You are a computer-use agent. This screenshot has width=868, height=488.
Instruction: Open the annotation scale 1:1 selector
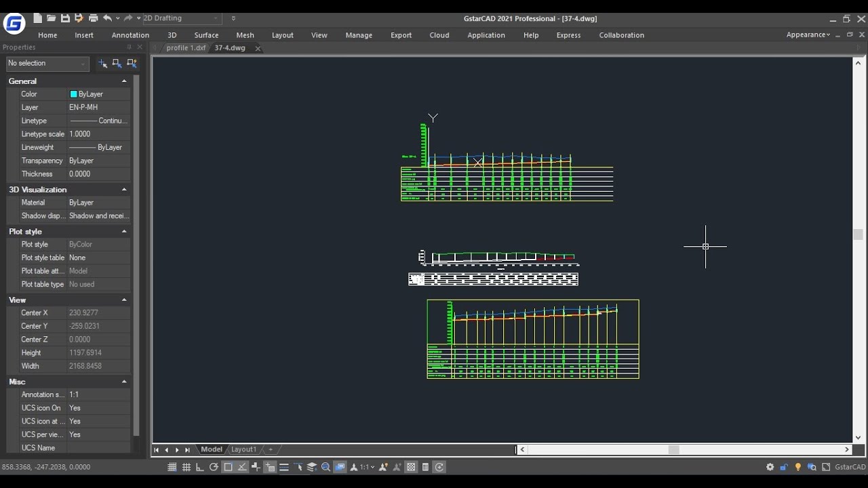[x=367, y=467]
